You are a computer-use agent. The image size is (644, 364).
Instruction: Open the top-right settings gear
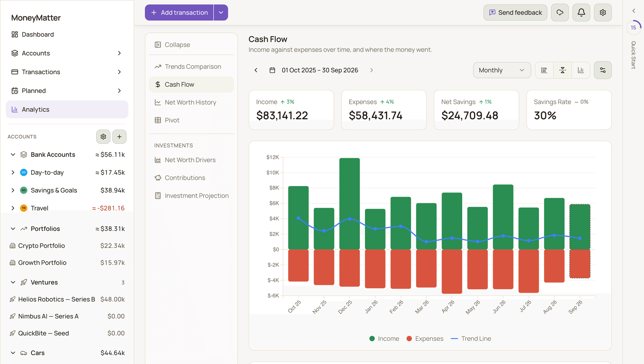(x=603, y=12)
